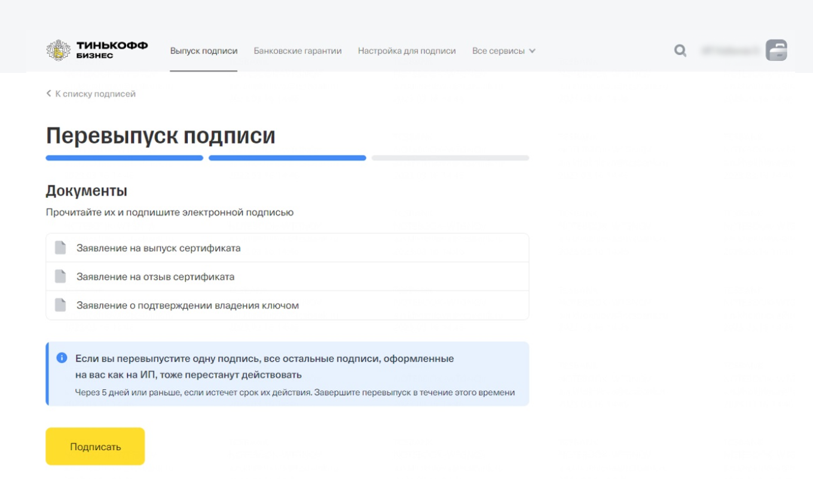Open search with the magnifier icon
The height and width of the screenshot is (504, 813).
coord(680,51)
